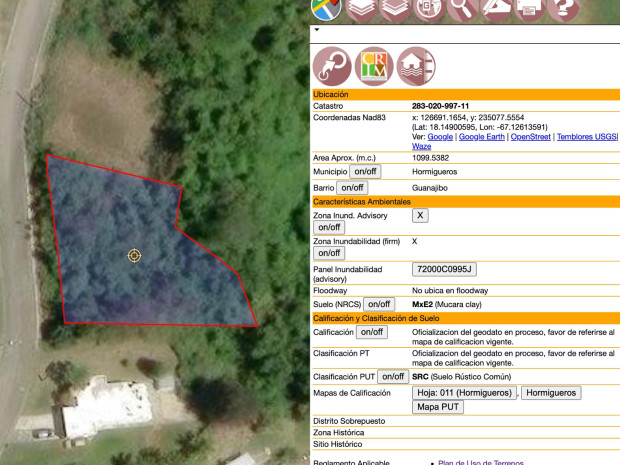Image resolution: width=620 pixels, height=465 pixels.
Task: Click the crosshair marker on the parcel
Action: pos(135,256)
